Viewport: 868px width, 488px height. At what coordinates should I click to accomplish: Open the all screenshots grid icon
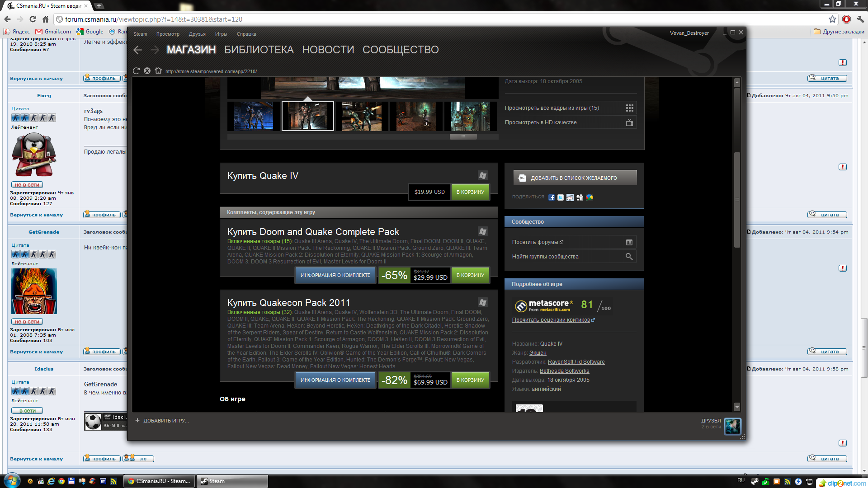[629, 108]
